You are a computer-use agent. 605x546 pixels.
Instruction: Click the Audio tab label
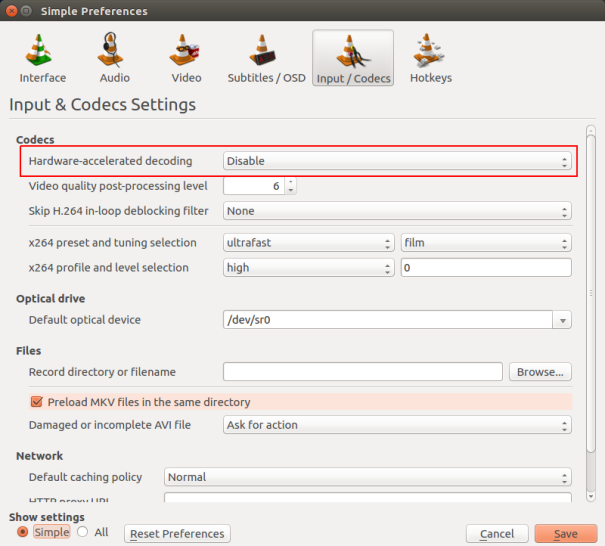click(x=115, y=78)
